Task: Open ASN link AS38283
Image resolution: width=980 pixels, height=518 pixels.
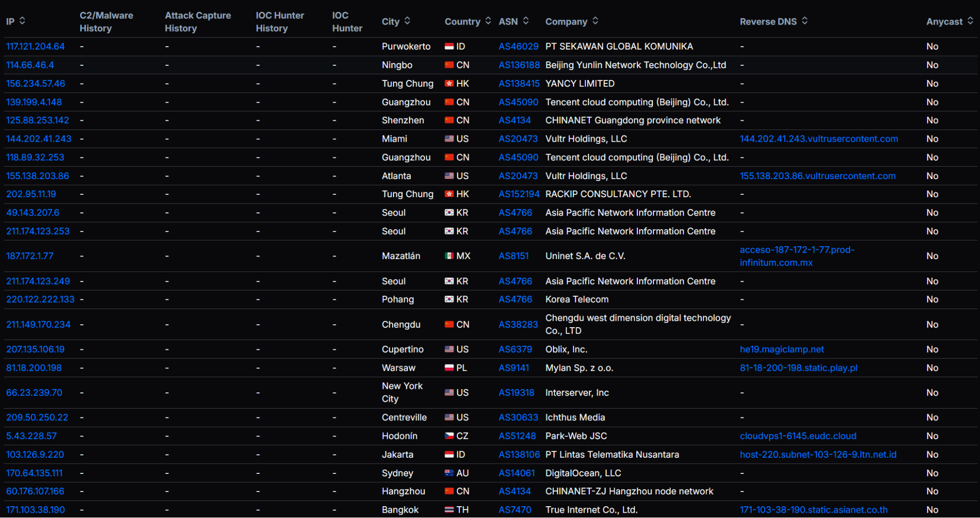Action: tap(518, 325)
